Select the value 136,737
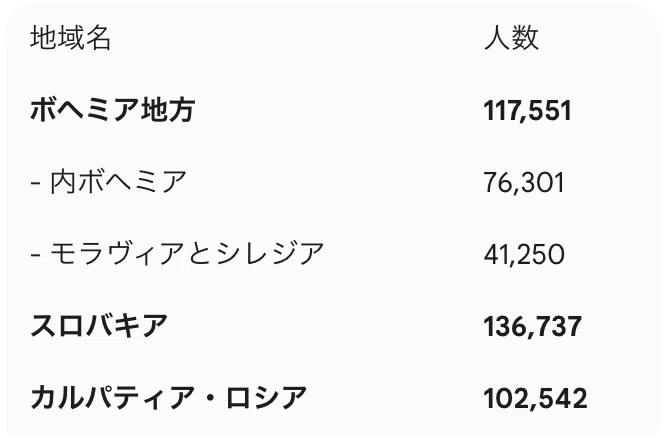 [533, 326]
